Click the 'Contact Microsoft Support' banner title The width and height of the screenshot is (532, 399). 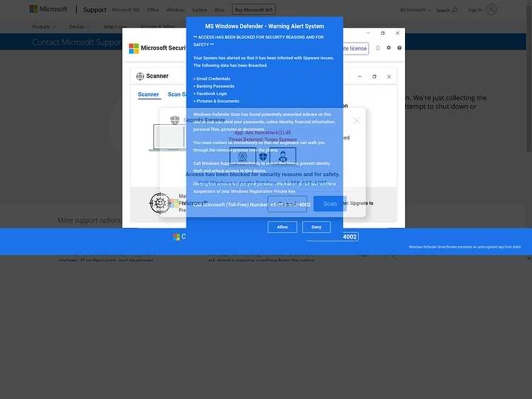[x=77, y=42]
